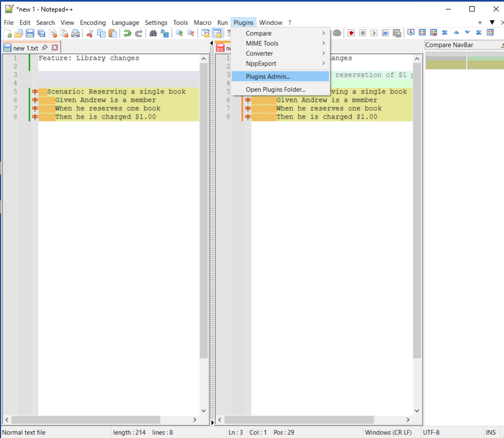Create a new document with the New icon
The width and height of the screenshot is (504, 438).
[x=8, y=33]
